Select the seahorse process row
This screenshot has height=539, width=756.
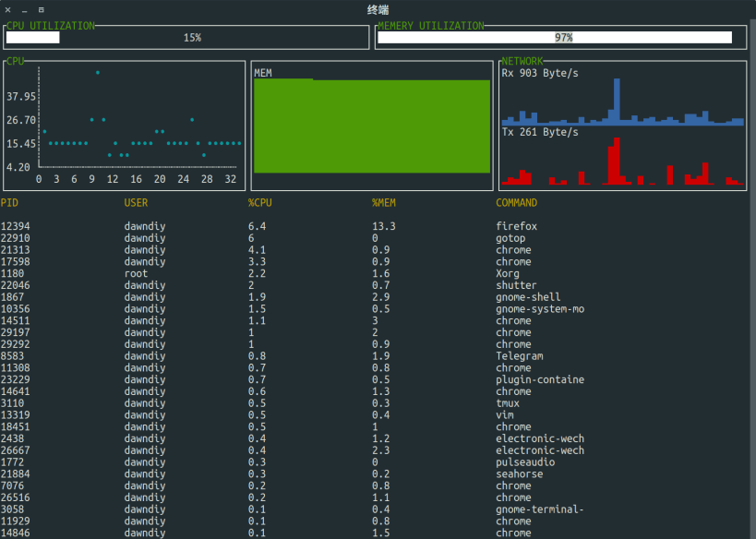pyautogui.click(x=277, y=474)
